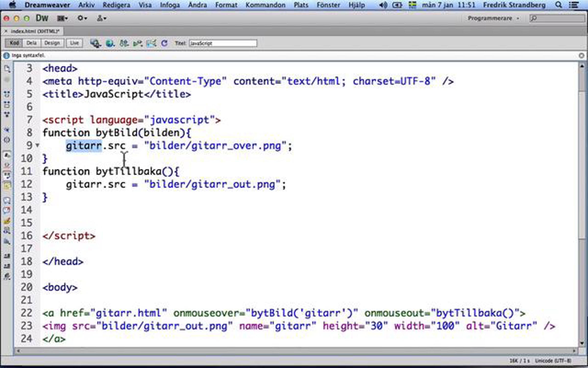Image resolution: width=588 pixels, height=368 pixels.
Task: Open the Kommandon menu
Action: pyautogui.click(x=265, y=5)
